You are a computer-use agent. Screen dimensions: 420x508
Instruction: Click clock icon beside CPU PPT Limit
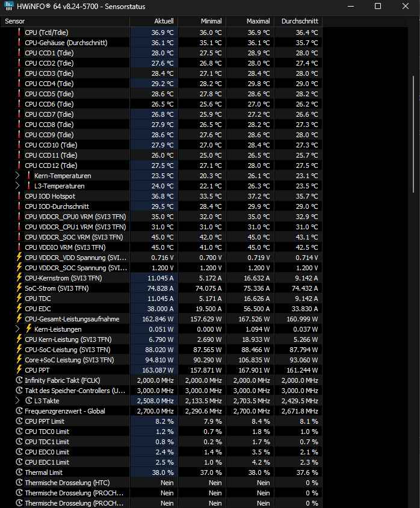coord(19,421)
